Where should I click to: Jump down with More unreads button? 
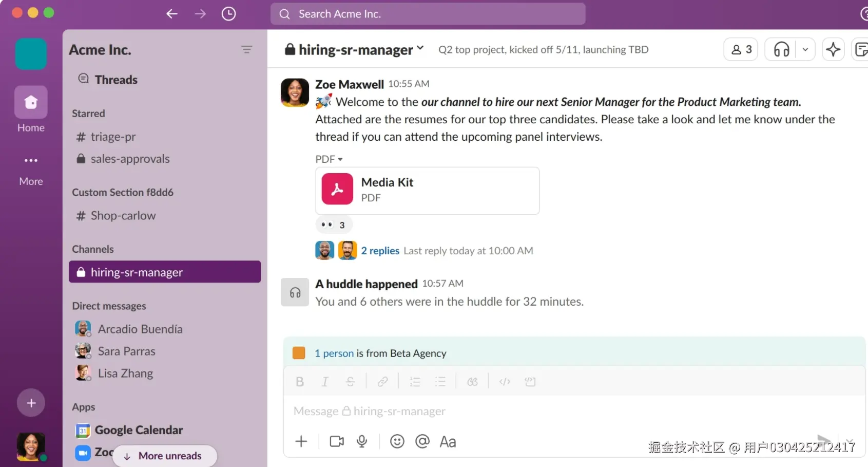(x=164, y=456)
